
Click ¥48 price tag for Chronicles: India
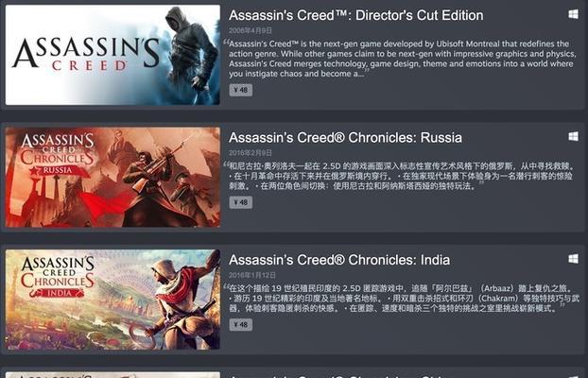[x=241, y=325]
